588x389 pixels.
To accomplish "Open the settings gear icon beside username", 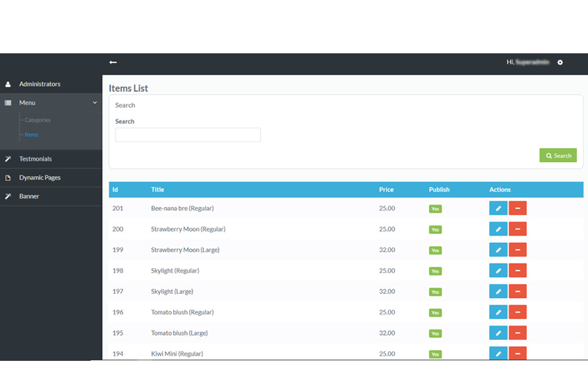I will click(560, 62).
